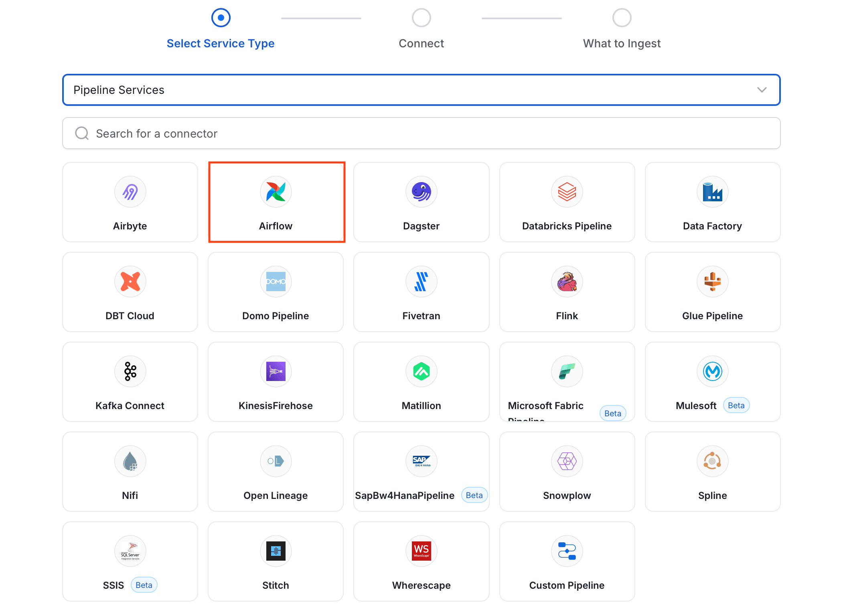Click the DBT Cloud label text

130,316
